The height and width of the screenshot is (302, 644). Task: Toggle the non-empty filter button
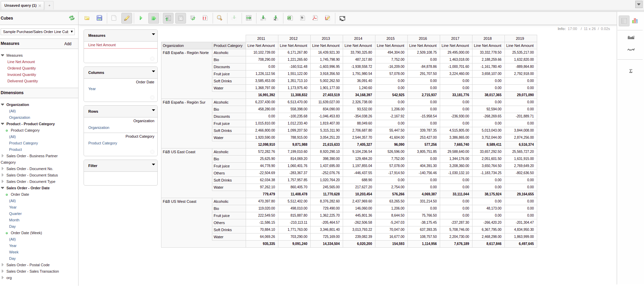tap(181, 18)
